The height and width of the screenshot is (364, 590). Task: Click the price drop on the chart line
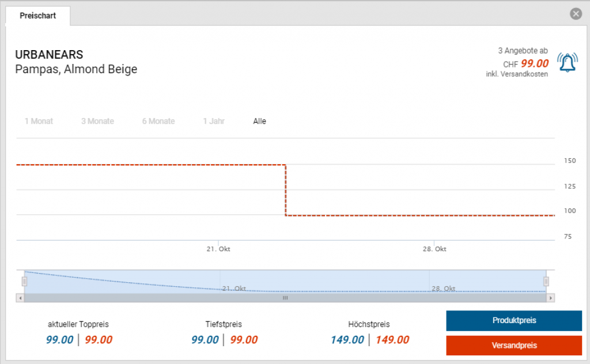[286, 190]
